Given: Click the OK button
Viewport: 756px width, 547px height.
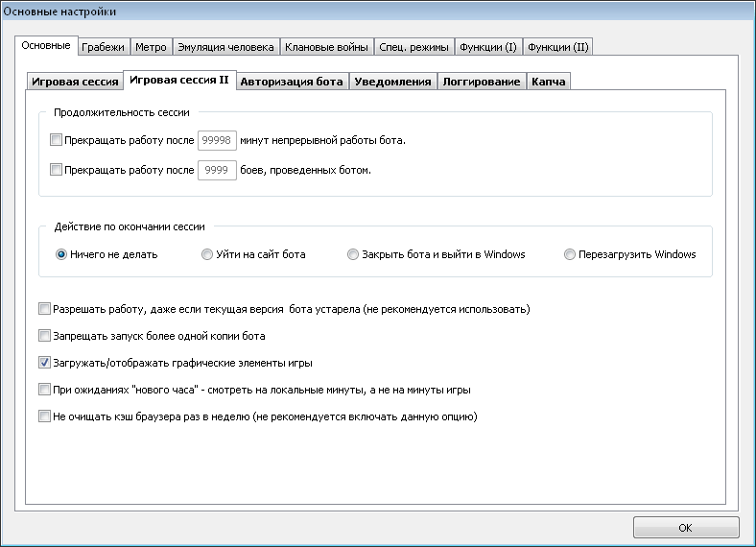Looking at the screenshot, I should 686,528.
